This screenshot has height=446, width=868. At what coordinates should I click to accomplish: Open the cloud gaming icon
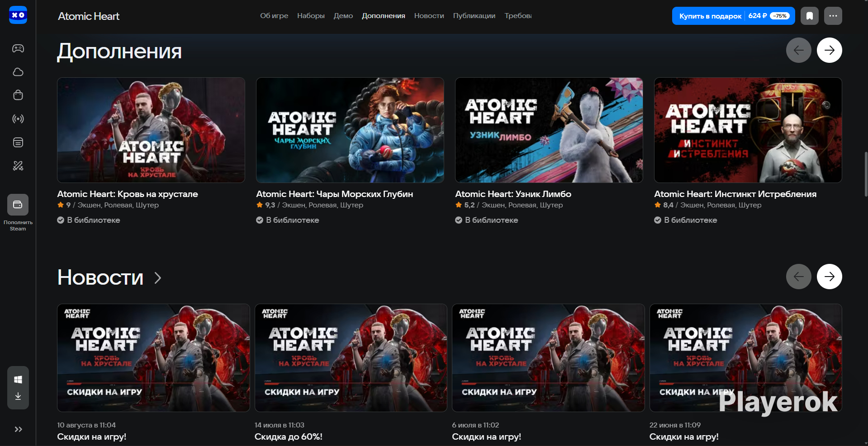(x=18, y=72)
